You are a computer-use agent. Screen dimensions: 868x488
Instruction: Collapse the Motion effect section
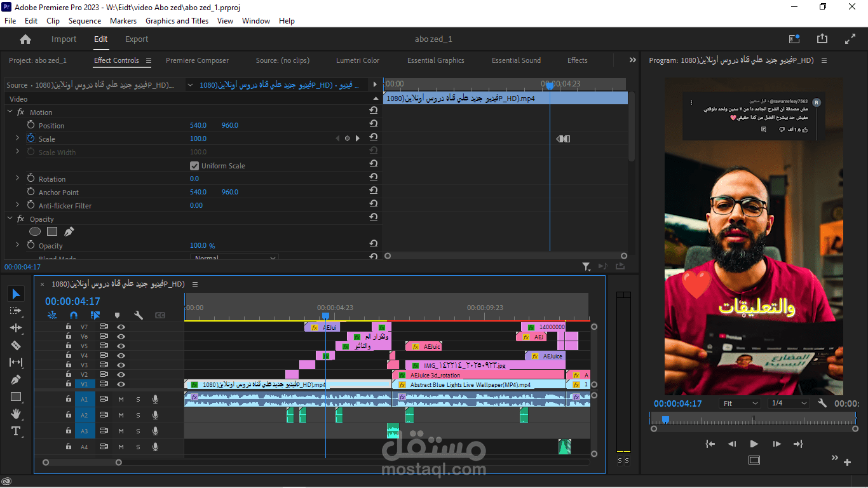coord(10,112)
